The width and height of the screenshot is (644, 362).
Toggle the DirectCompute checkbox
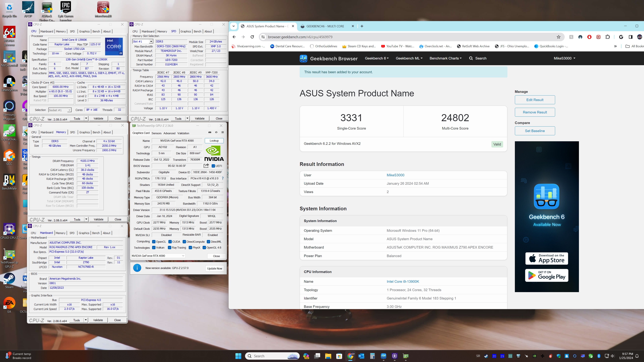[184, 242]
